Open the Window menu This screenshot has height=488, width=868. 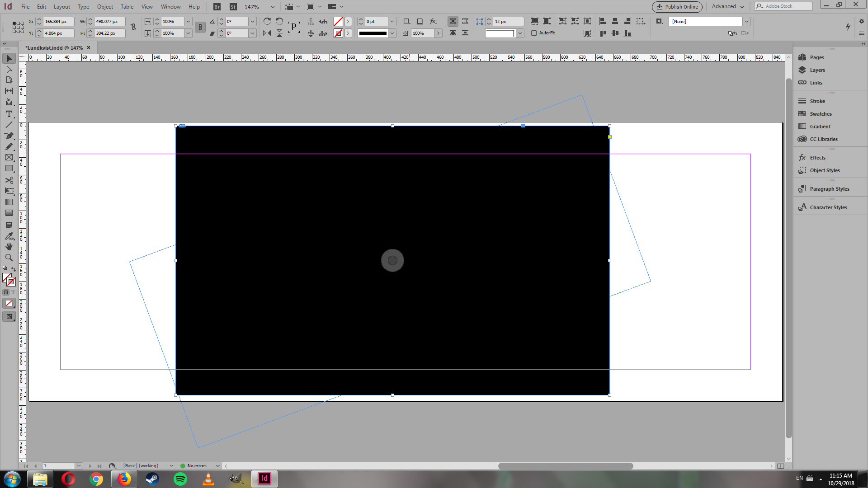(x=170, y=7)
